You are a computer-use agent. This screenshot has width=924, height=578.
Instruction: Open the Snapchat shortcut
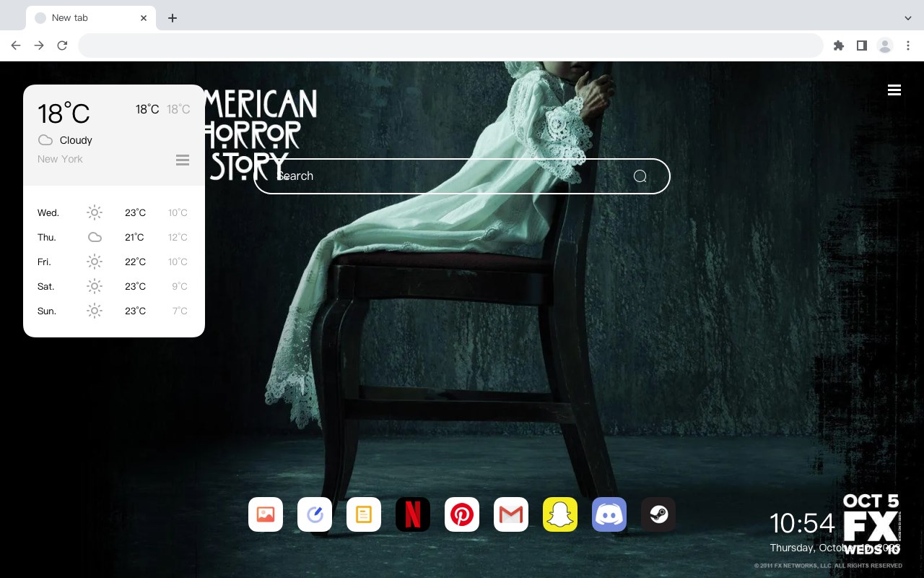[560, 514]
